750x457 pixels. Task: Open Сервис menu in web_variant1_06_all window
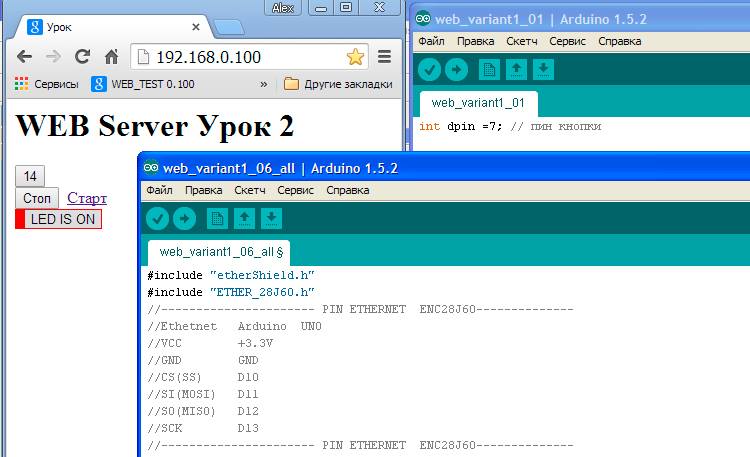(x=296, y=190)
